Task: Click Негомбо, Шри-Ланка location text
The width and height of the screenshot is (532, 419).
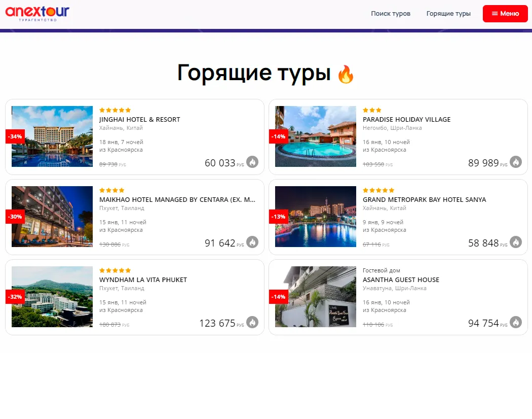Action: tap(392, 128)
